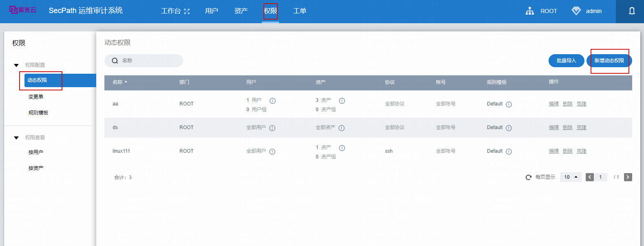
Task: Select 规则模板 in the left sidebar
Action: (x=38, y=113)
